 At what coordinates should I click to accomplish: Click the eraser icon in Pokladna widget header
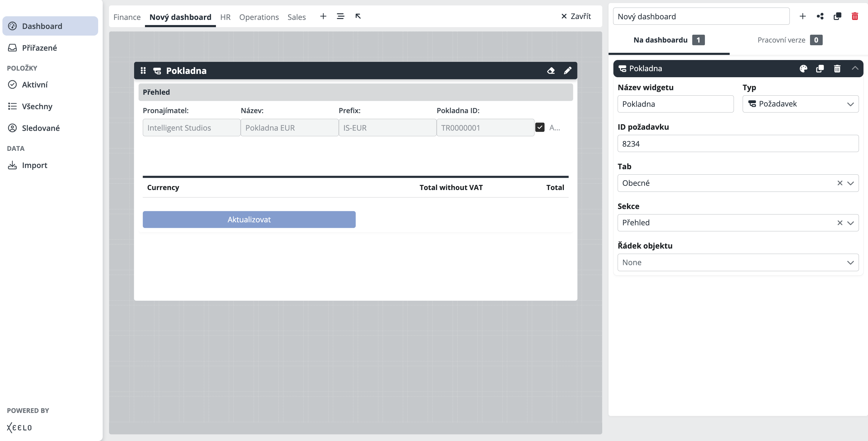(x=551, y=71)
